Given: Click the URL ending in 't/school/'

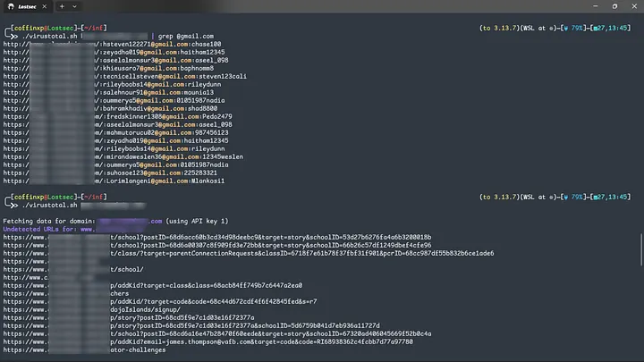Looking at the screenshot, I should [x=73, y=269].
